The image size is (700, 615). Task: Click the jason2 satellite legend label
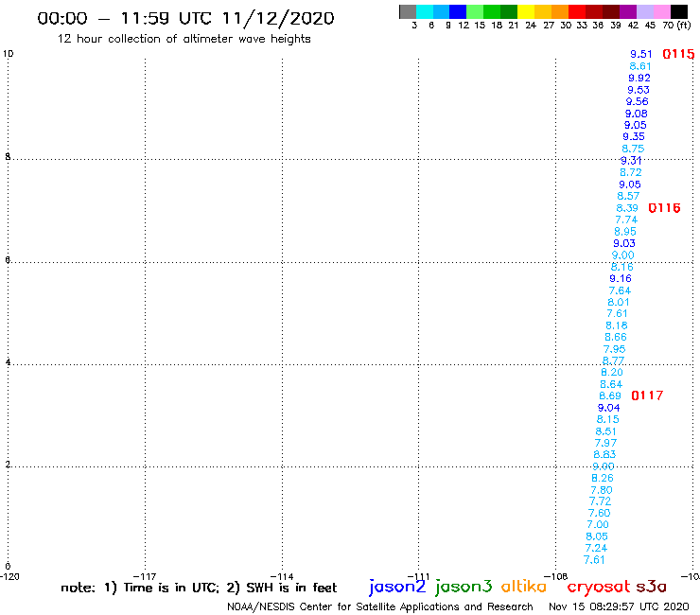pyautogui.click(x=397, y=587)
